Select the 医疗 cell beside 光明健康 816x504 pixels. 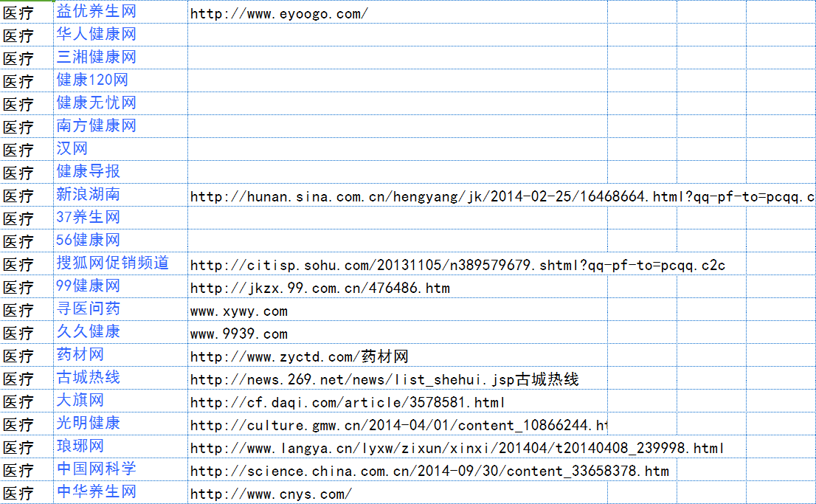coord(27,424)
